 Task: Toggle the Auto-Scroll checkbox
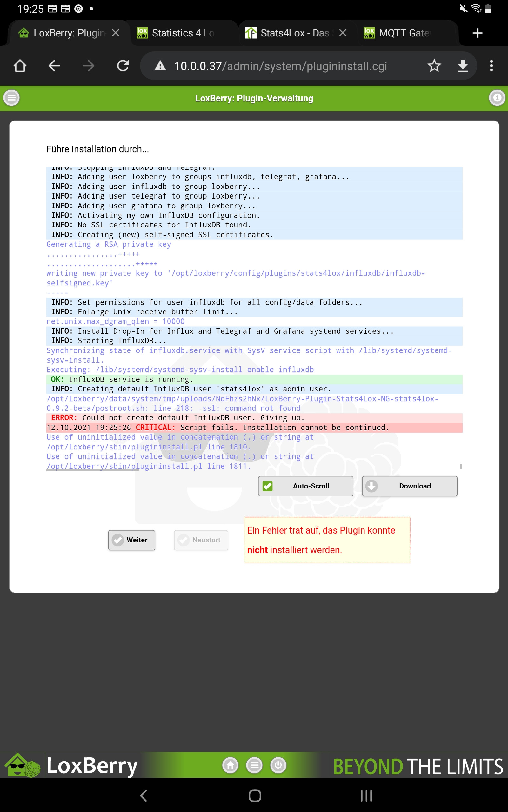(x=268, y=486)
